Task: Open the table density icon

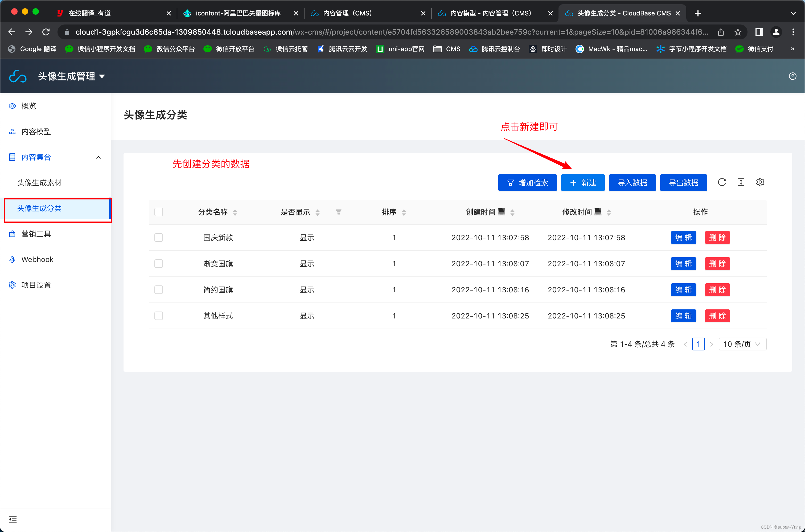Action: point(741,182)
